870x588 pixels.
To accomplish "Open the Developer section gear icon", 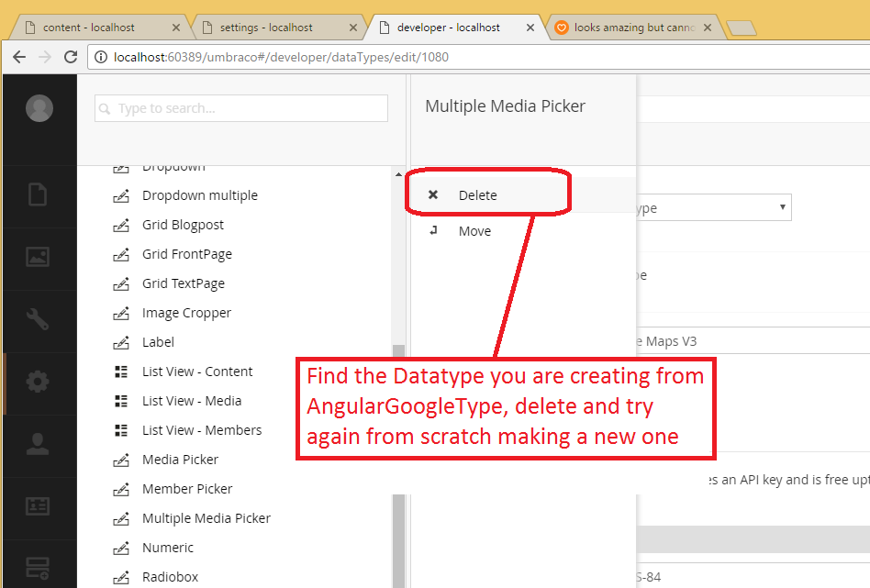I will tap(38, 382).
